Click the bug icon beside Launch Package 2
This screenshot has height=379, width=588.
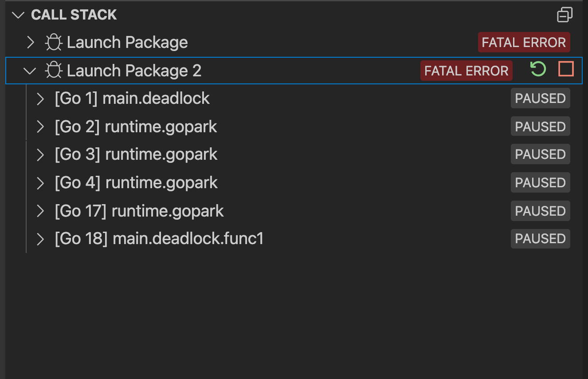pyautogui.click(x=54, y=71)
